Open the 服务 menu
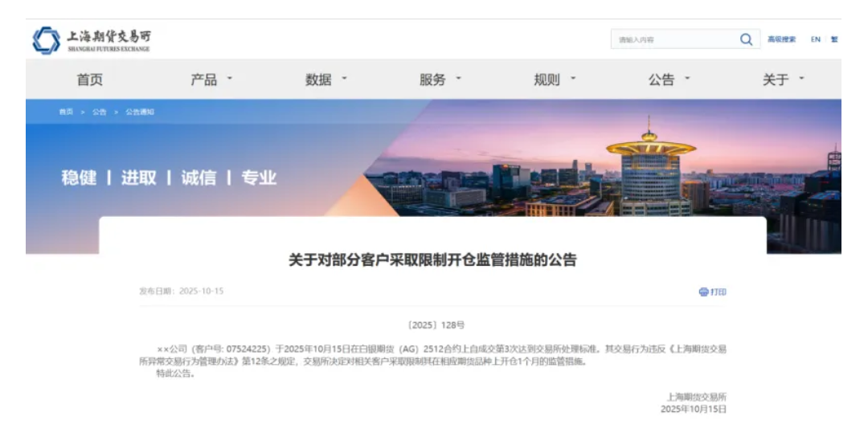Viewport: 868px width, 429px height. point(433,80)
